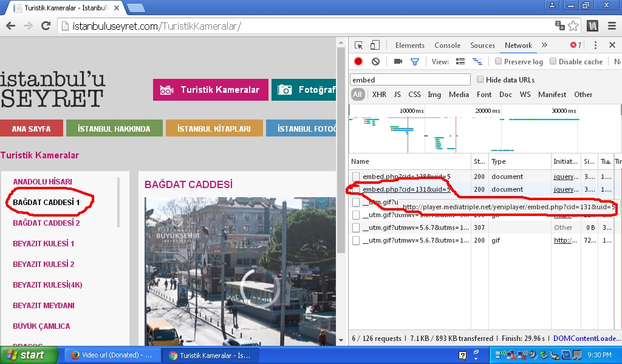The width and height of the screenshot is (622, 364).
Task: Go to ANA SAYFA menu item
Action: [32, 129]
